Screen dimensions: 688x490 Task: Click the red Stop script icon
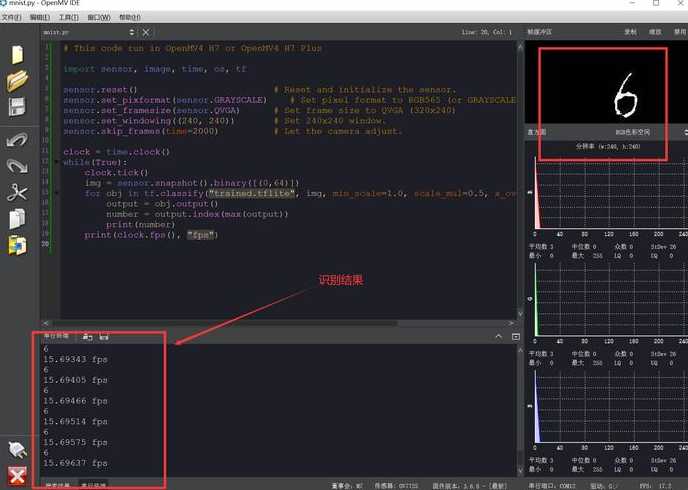point(17,476)
